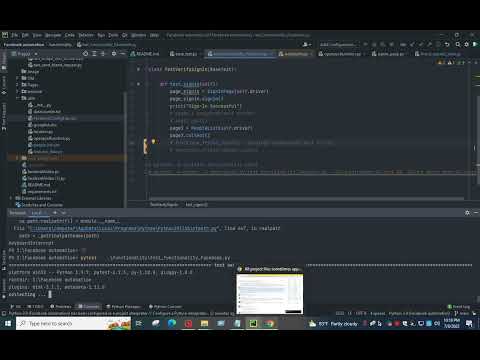Open Chrome from the Windows taskbar

269,323
